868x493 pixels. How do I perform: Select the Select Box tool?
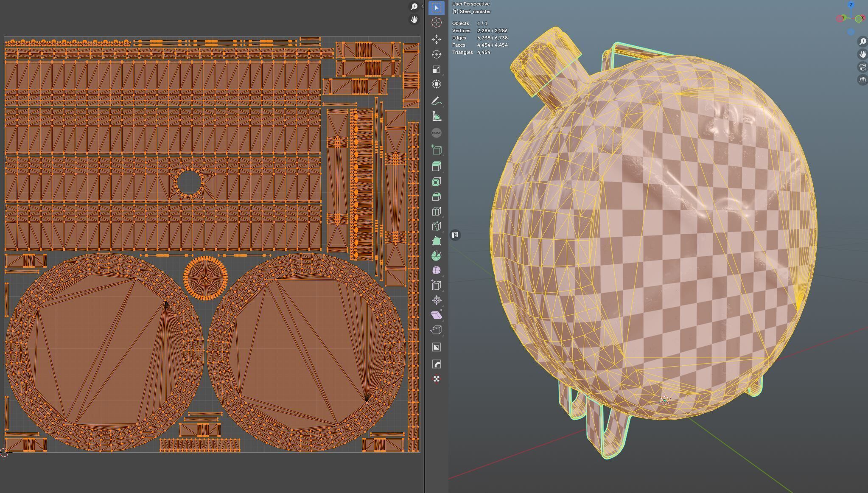[436, 8]
